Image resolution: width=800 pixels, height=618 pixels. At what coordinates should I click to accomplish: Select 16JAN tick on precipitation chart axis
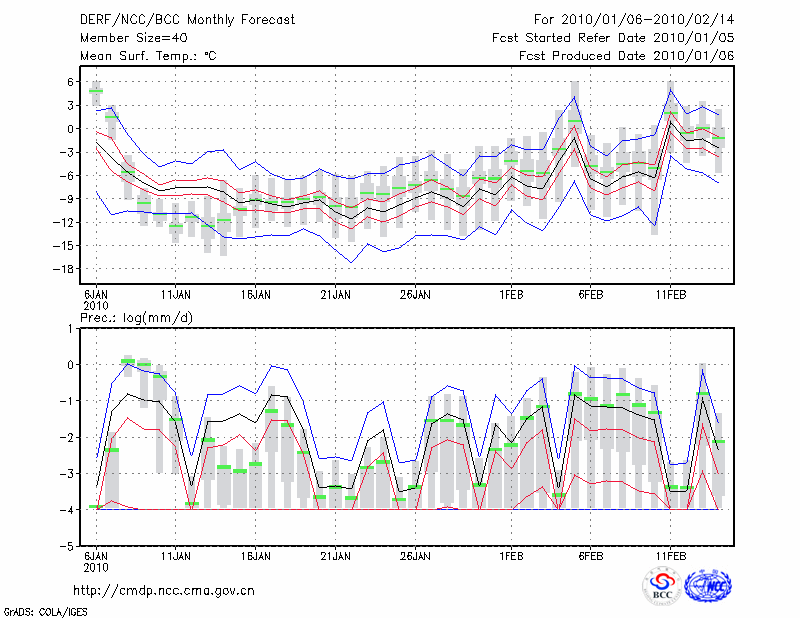click(x=255, y=555)
